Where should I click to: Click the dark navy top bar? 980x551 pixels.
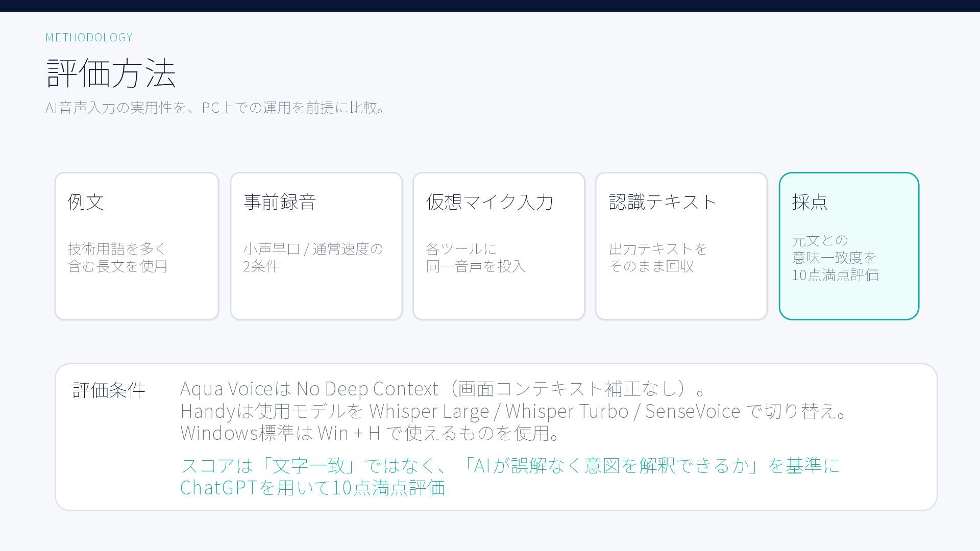click(x=490, y=6)
